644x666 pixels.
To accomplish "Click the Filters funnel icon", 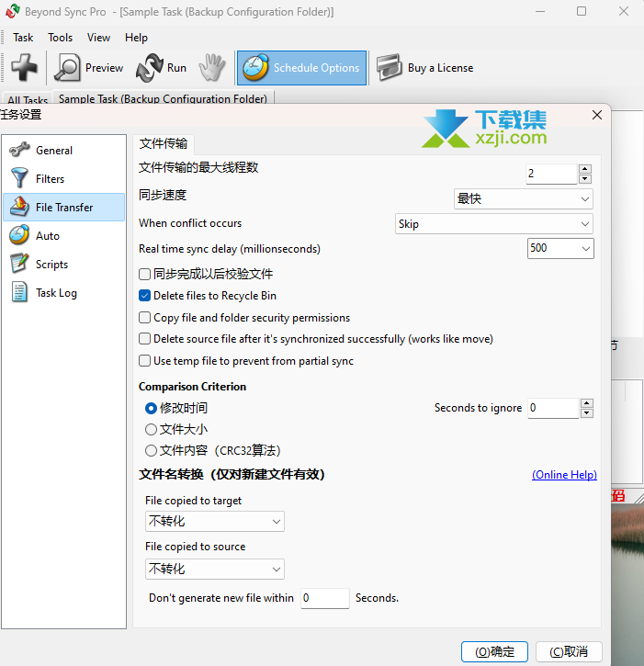I will pyautogui.click(x=19, y=178).
